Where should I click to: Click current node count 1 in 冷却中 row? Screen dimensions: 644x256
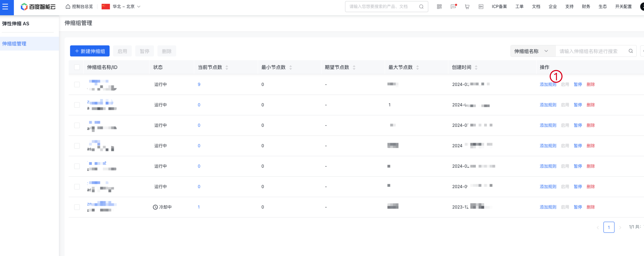click(199, 207)
